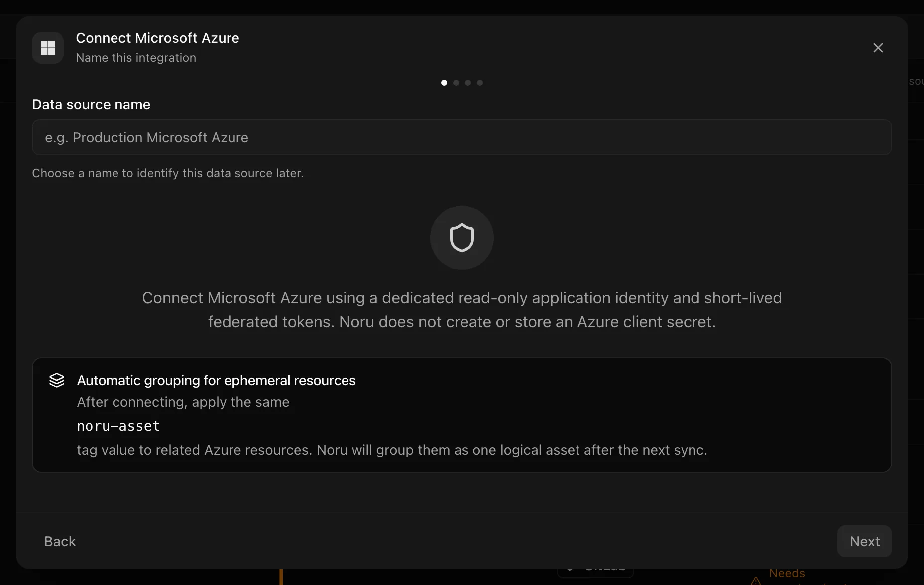Click 'Name this integration' subtitle
The image size is (924, 585).
pyautogui.click(x=136, y=58)
